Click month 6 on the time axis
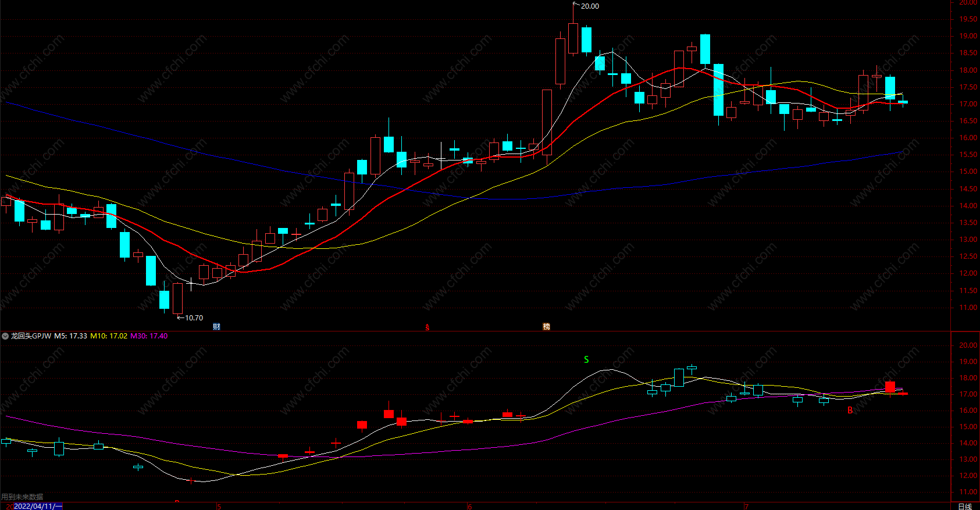This screenshot has width=980, height=510. click(x=470, y=507)
